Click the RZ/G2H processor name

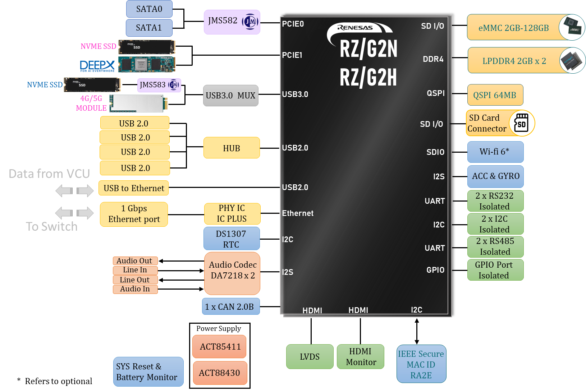(x=368, y=77)
